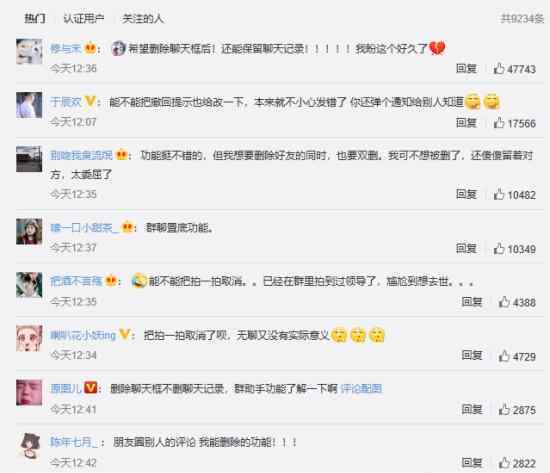View avatar of the first commenter
The image size is (550, 473).
pos(29,52)
